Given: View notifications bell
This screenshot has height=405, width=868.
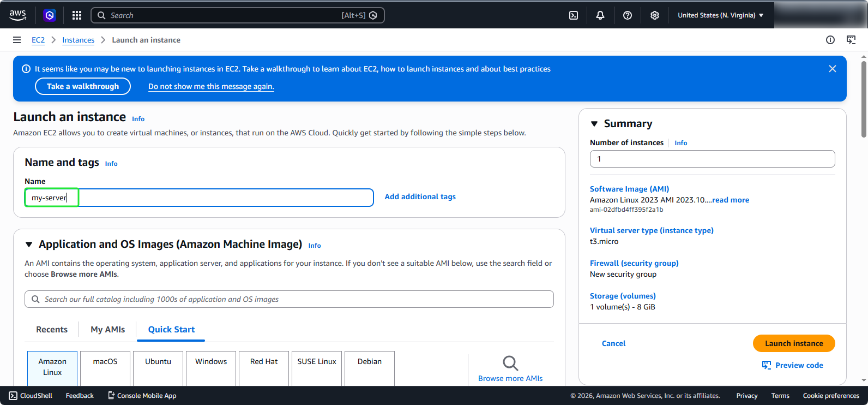Looking at the screenshot, I should (x=600, y=15).
